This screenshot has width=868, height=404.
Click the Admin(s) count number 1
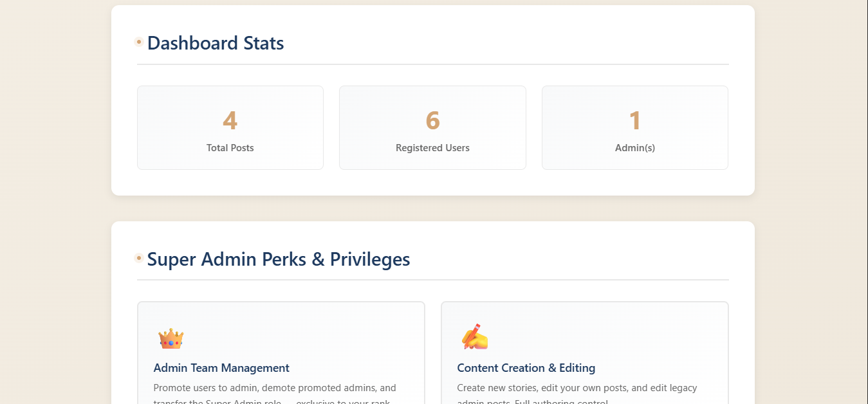click(635, 121)
